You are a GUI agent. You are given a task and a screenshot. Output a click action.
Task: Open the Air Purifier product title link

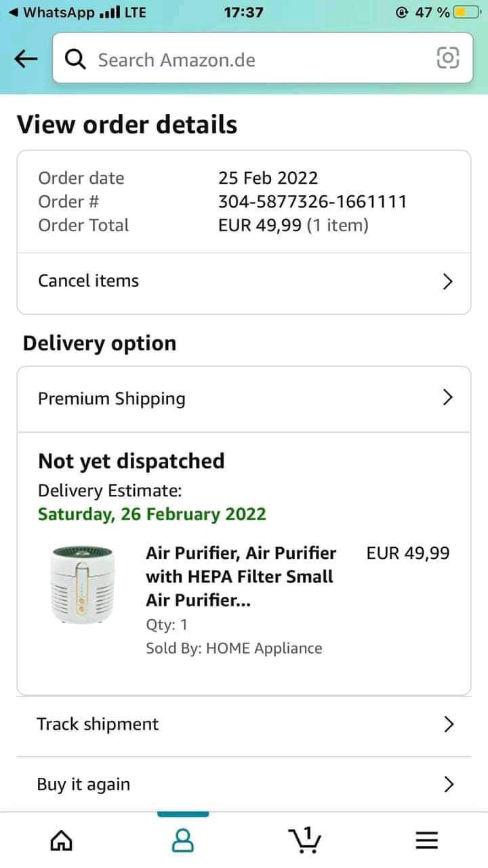pyautogui.click(x=241, y=576)
